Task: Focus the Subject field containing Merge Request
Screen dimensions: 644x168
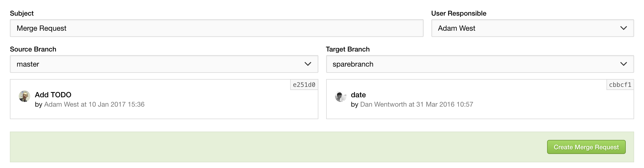Action: click(217, 28)
